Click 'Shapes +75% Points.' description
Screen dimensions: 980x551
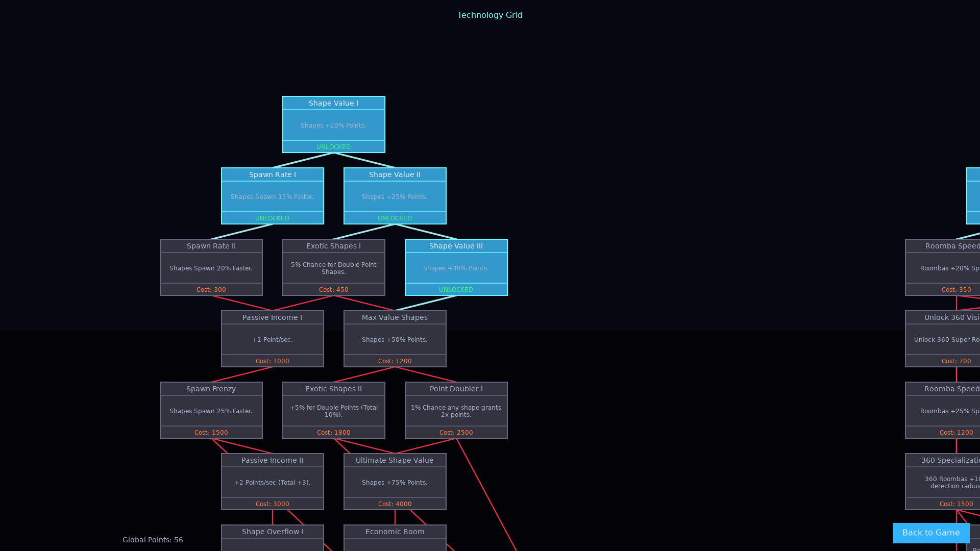pyautogui.click(x=395, y=483)
